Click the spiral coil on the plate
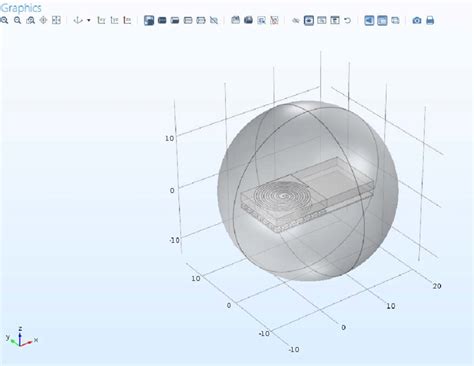This screenshot has width=474, height=366. pos(283,196)
